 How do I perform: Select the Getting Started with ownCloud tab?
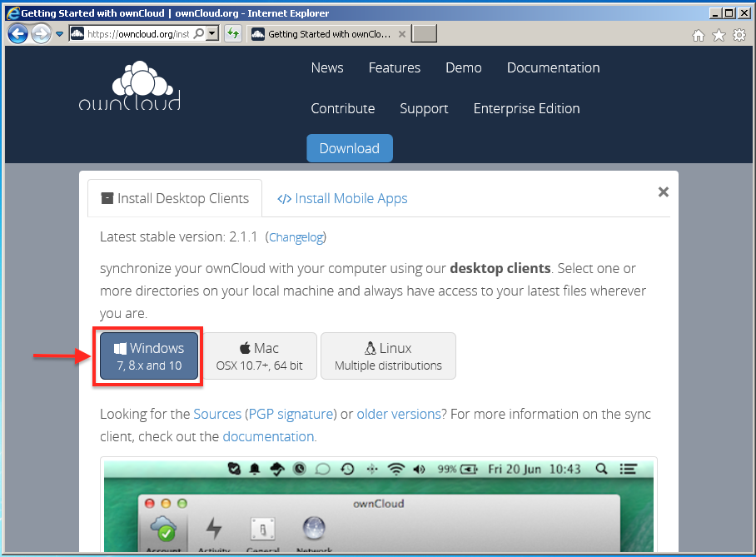tap(328, 34)
